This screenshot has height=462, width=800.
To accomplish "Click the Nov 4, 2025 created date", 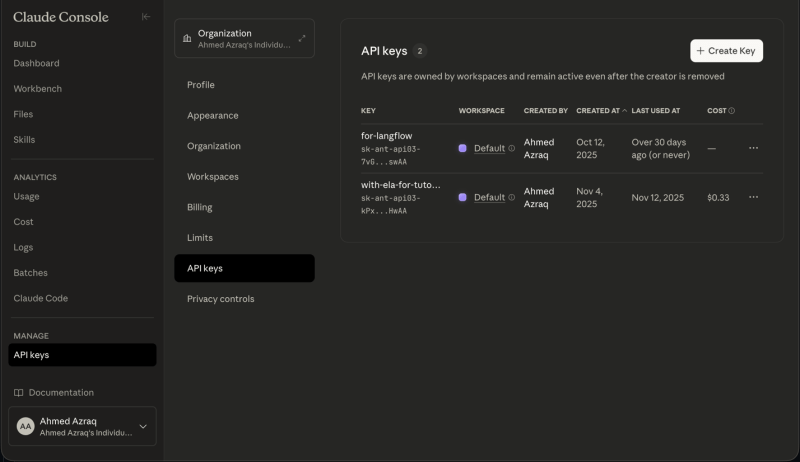I will tap(590, 197).
